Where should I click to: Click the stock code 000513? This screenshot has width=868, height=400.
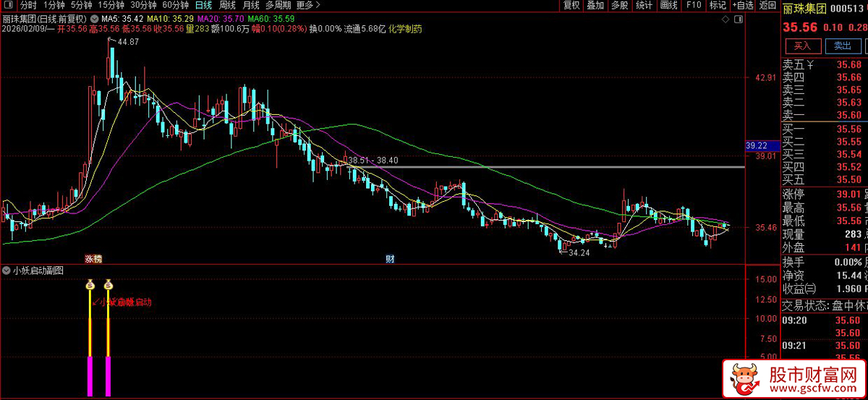(x=848, y=9)
